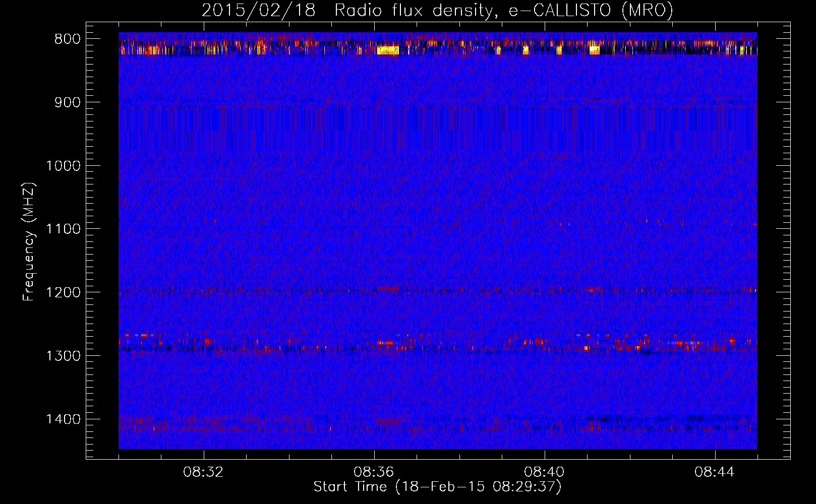This screenshot has width=816, height=504.
Task: Pick the 1000 frequency tick label
Action: pyautogui.click(x=64, y=166)
